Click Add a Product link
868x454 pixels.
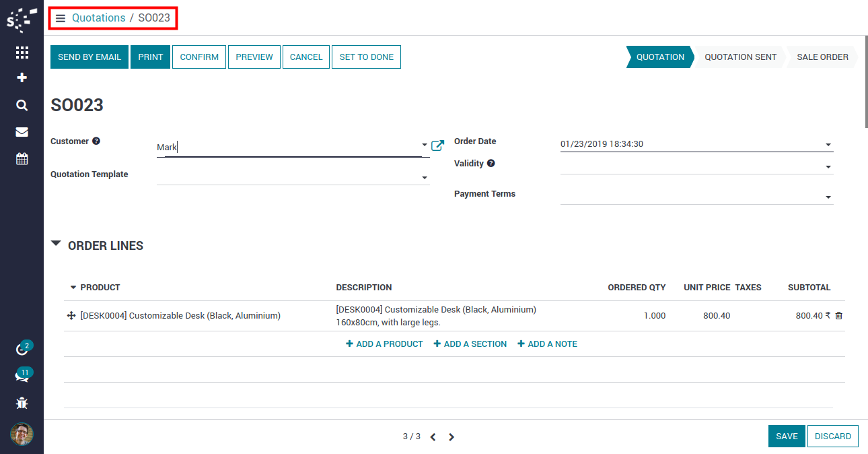(384, 344)
